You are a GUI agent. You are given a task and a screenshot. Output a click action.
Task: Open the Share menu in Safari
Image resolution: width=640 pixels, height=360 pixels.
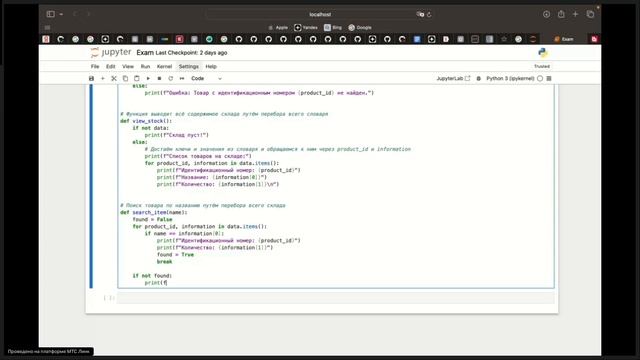coord(561,14)
